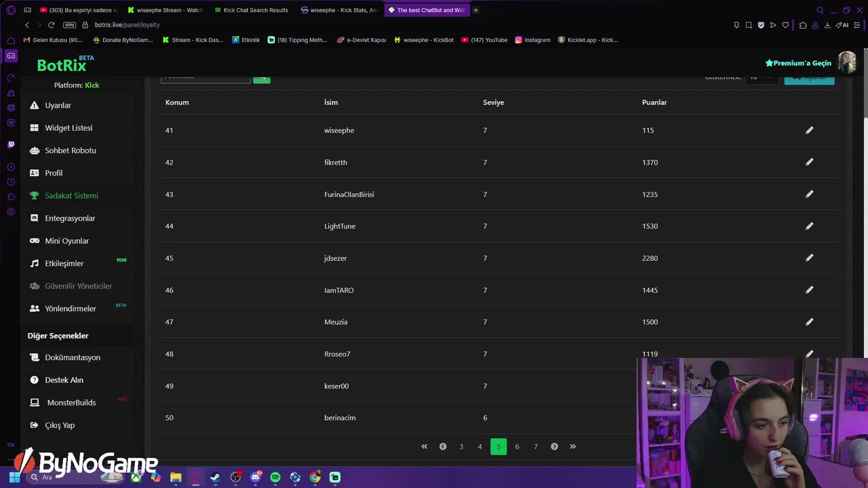Edit points for user fikretth
The width and height of the screenshot is (868, 488).
(x=809, y=162)
